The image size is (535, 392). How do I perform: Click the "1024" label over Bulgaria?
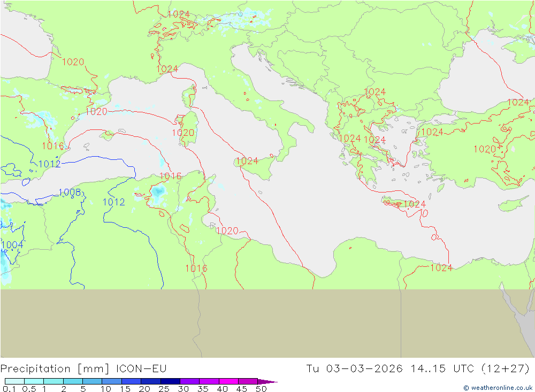[374, 92]
